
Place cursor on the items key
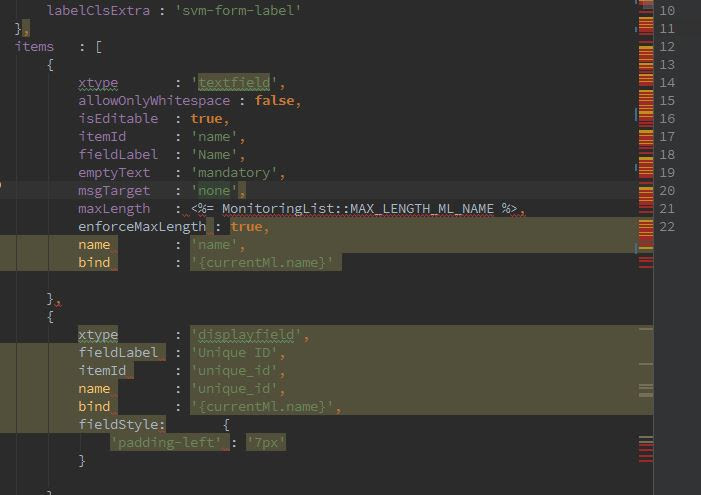[x=34, y=47]
